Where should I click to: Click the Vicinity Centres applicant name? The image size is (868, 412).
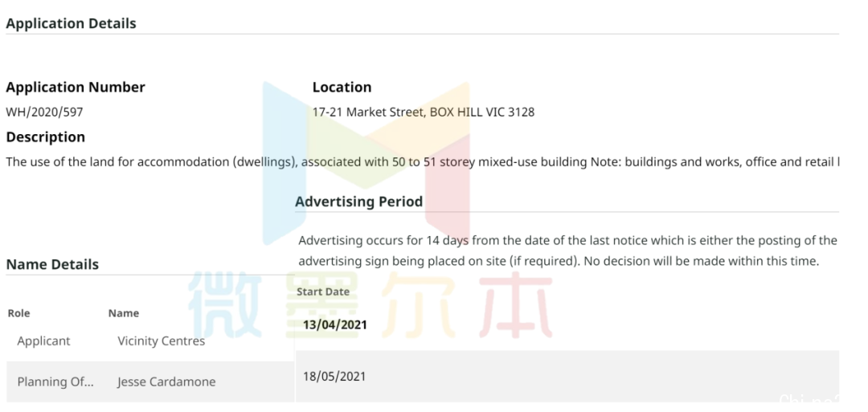(x=161, y=341)
